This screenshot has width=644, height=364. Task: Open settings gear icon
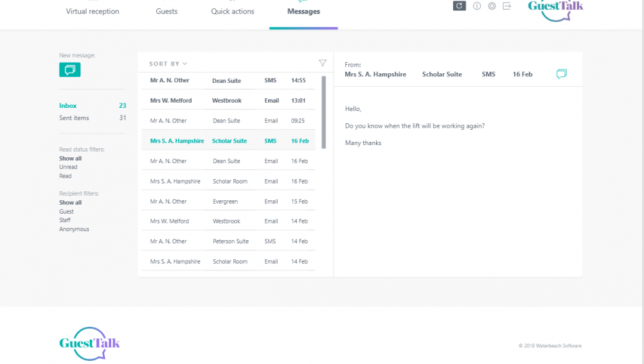tap(492, 6)
